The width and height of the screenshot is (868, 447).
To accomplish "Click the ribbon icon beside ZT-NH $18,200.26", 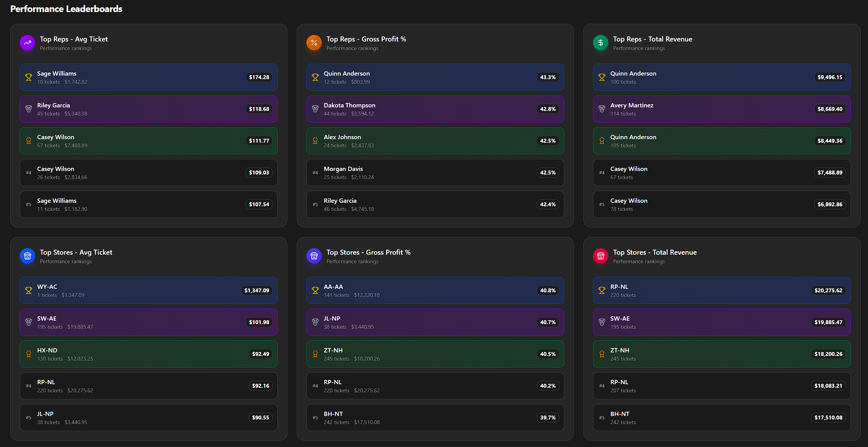I will point(602,354).
